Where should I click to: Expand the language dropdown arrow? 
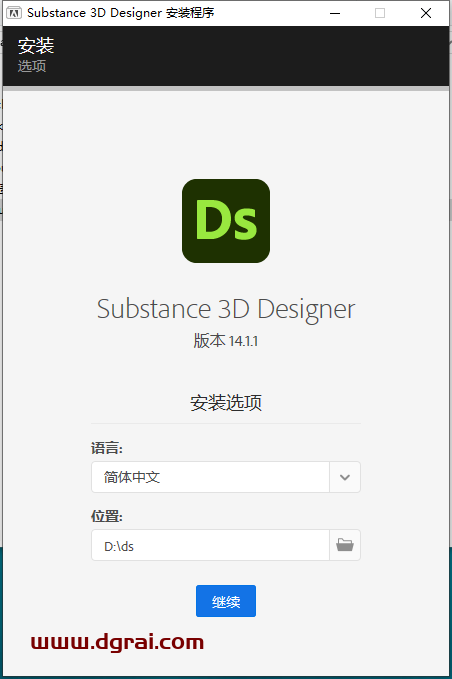pos(345,477)
